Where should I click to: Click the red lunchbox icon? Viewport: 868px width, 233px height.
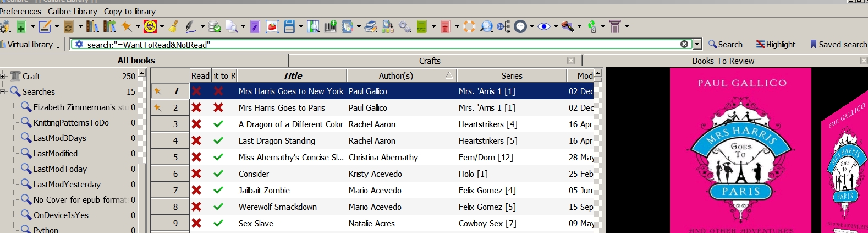coord(272,26)
